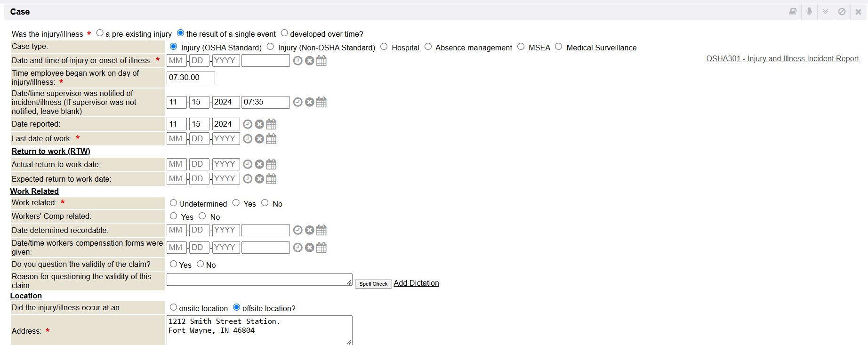Screen dimensions: 868x345
Task: Click the time employee began work field
Action: tap(191, 78)
